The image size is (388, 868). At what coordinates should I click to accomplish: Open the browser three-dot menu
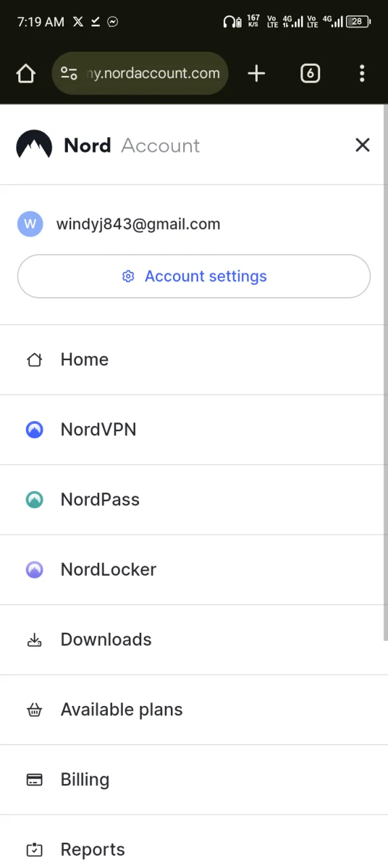(362, 73)
